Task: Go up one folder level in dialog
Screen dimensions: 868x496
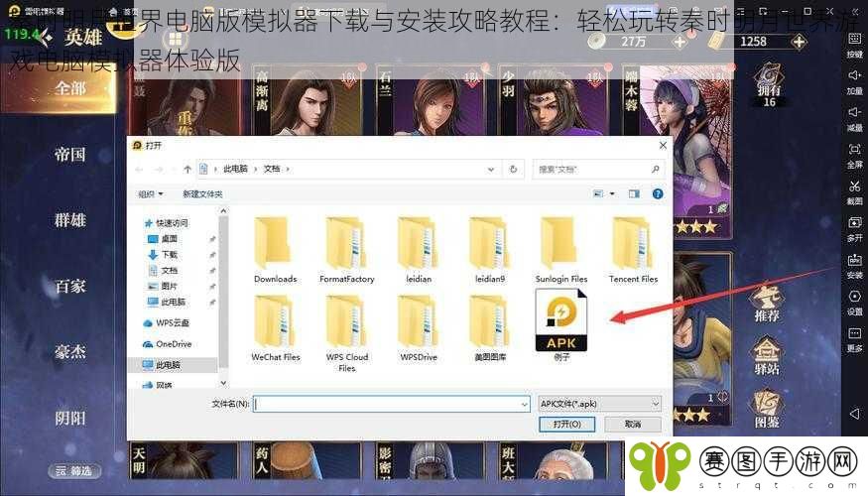Action: click(187, 170)
